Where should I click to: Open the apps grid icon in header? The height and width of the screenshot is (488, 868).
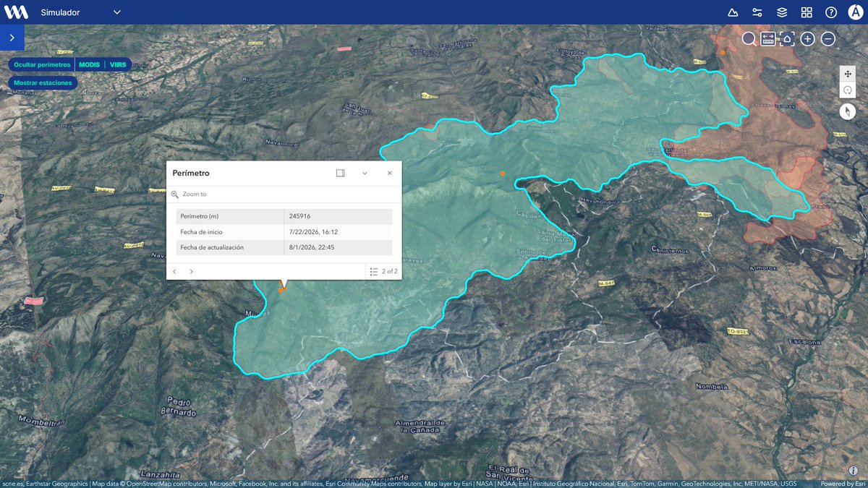(807, 12)
